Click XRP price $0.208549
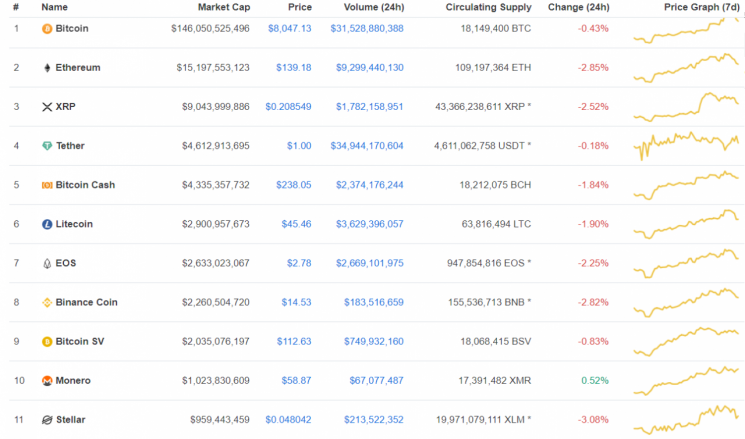This screenshot has height=439, width=745. pos(288,106)
